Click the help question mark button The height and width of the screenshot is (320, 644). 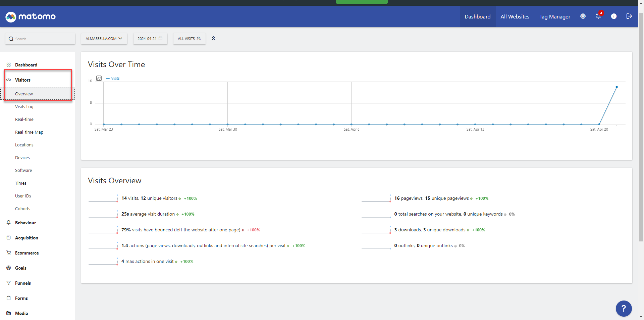(x=624, y=308)
